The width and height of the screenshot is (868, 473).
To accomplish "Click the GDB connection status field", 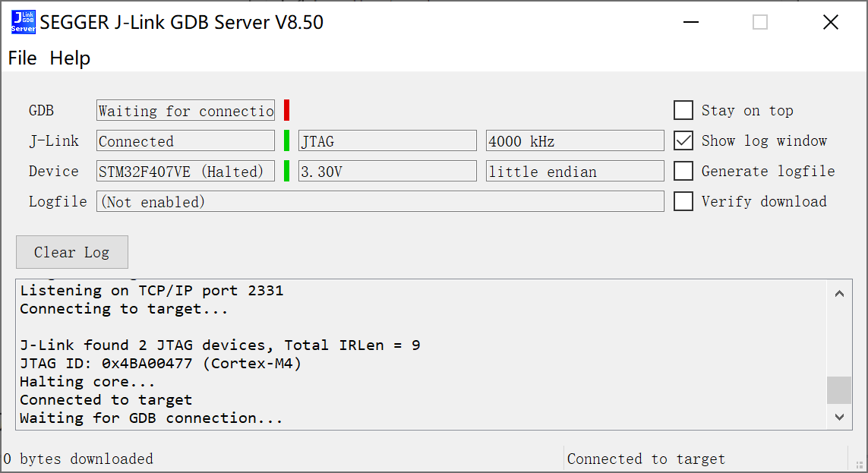I will point(185,111).
